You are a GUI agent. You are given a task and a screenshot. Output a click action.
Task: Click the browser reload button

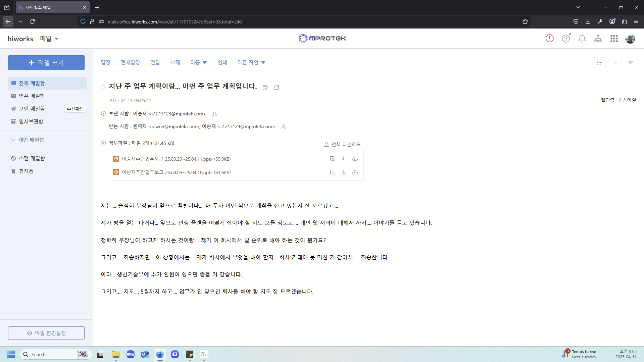(x=32, y=21)
